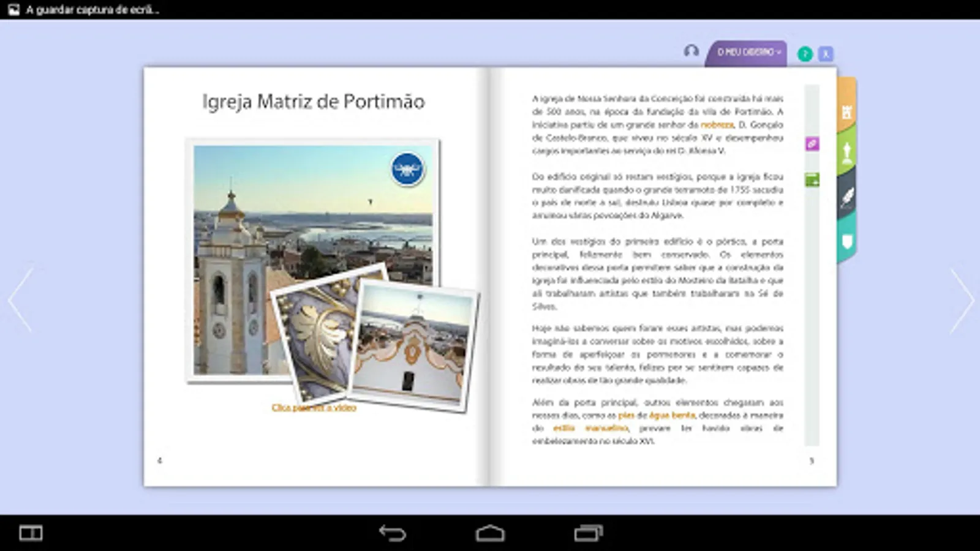Open the green help question mark button
This screenshot has width=980, height=551.
(x=805, y=54)
